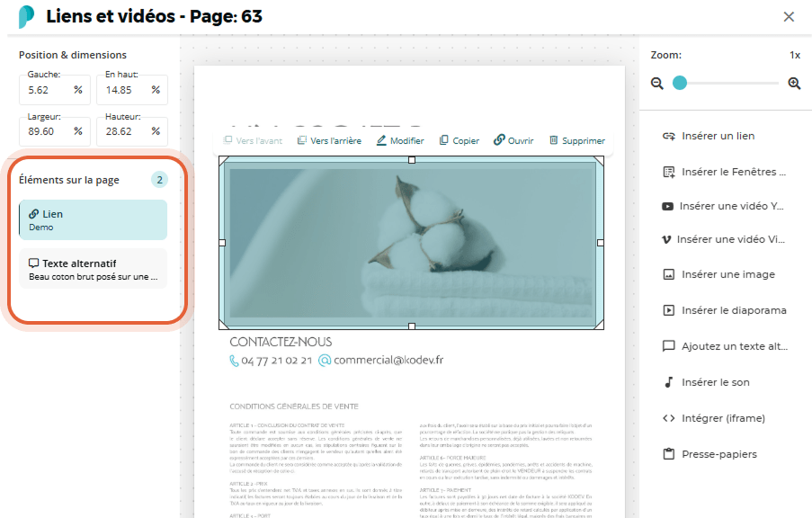This screenshot has width=812, height=518.
Task: Select the Texte alternatif element in the list
Action: tap(94, 269)
